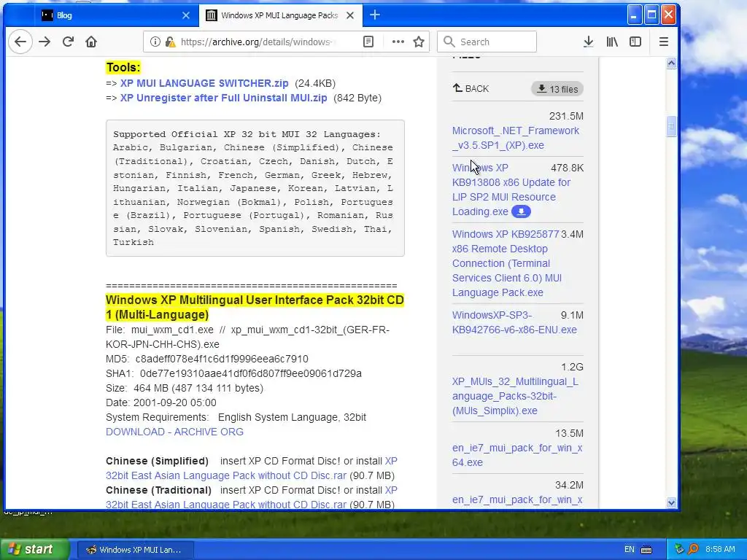Click the keyboard icon in language bar

coord(646,550)
